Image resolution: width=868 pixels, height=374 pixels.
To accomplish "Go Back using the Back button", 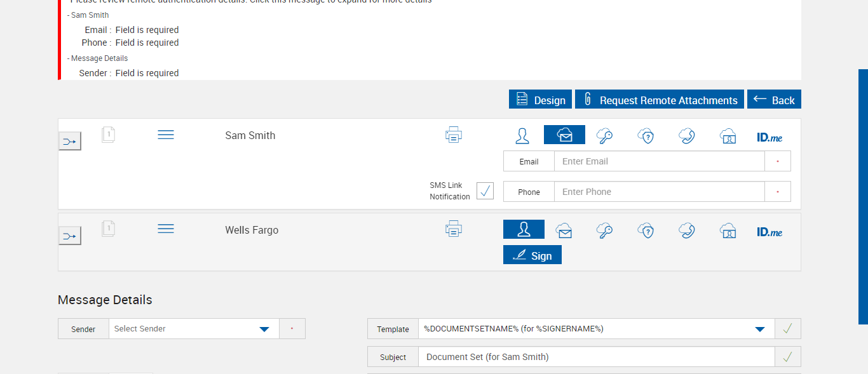I will [x=774, y=100].
